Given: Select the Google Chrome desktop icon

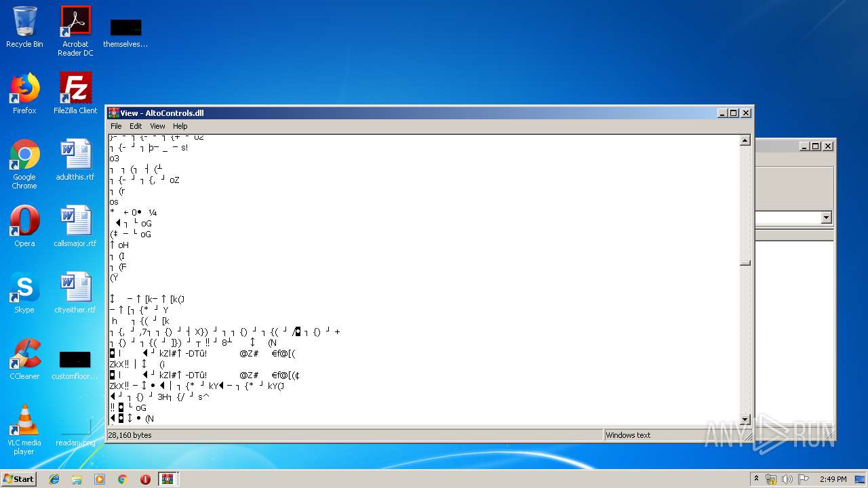Looking at the screenshot, I should (x=24, y=164).
